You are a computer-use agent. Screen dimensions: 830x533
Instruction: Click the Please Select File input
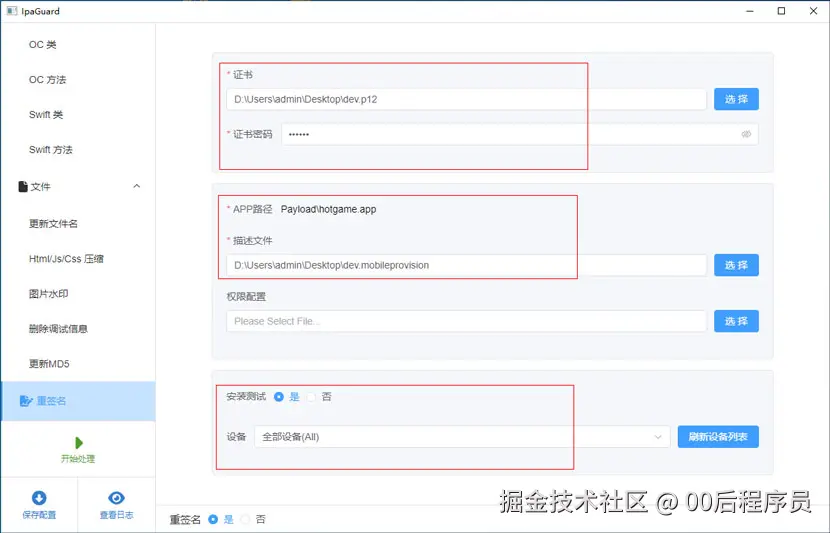coord(466,321)
